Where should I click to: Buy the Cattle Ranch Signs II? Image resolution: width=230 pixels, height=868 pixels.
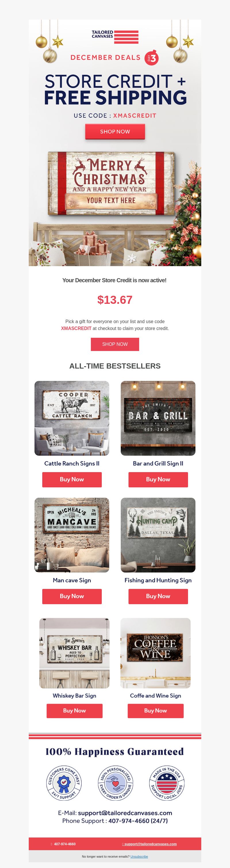(x=72, y=480)
